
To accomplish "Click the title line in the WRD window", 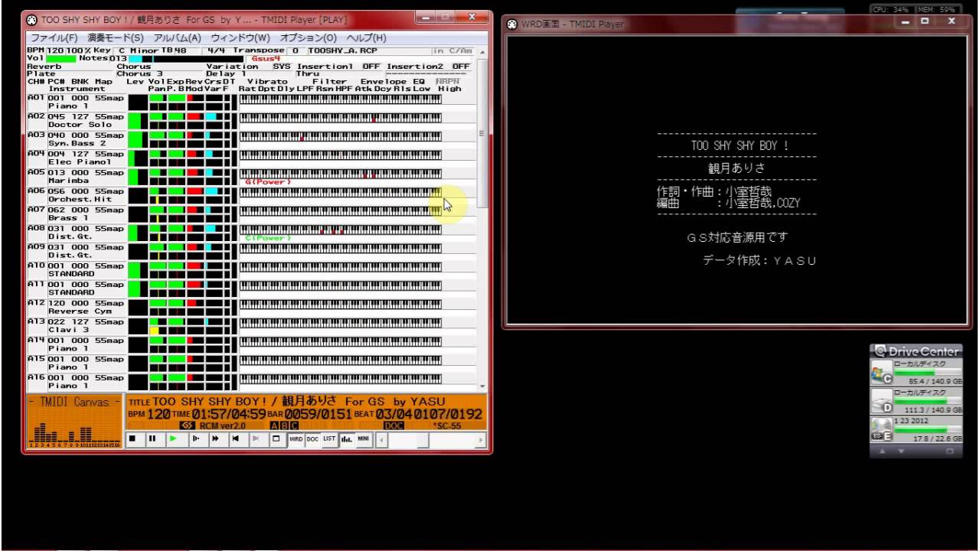I will coord(740,145).
